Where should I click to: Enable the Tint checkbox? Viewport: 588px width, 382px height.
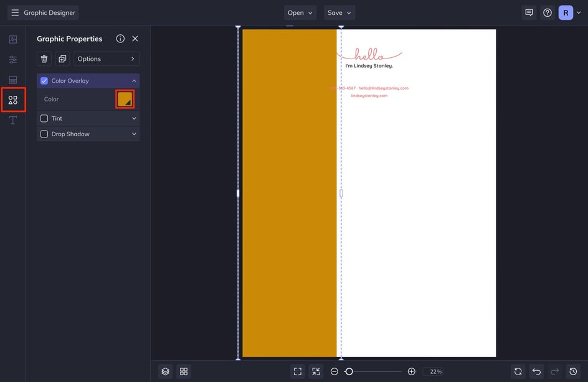click(44, 118)
